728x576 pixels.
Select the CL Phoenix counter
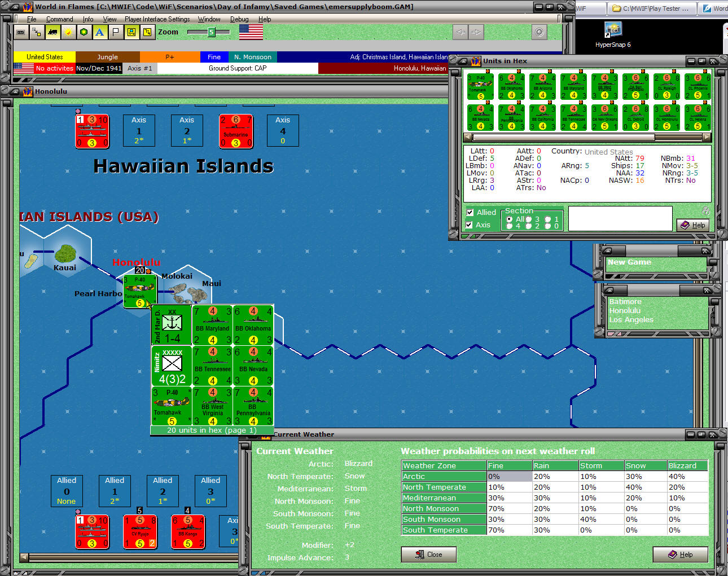698,87
